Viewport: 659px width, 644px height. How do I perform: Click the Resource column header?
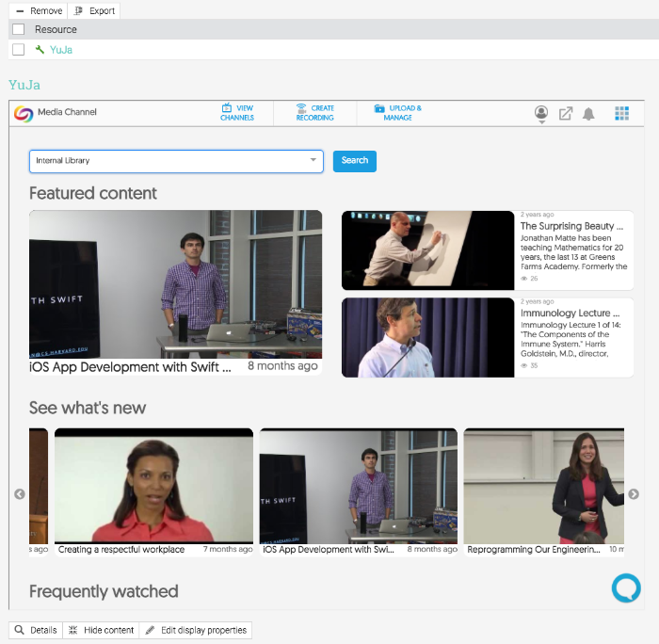[56, 29]
